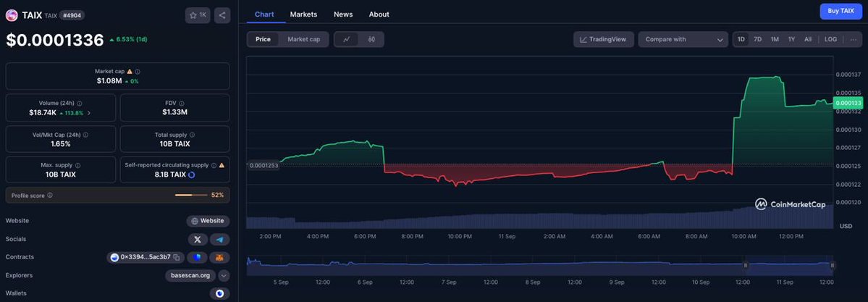Open the Total supply info icon
868x302 pixels.
click(192, 135)
